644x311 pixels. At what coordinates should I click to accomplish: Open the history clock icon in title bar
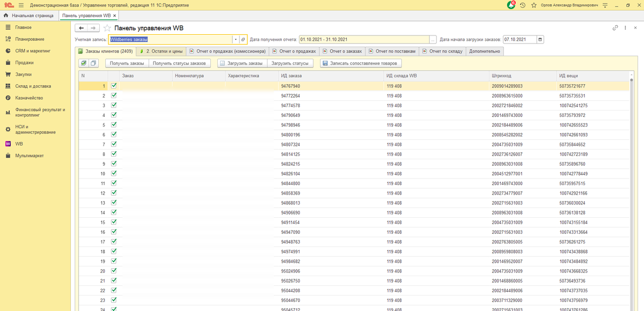pyautogui.click(x=523, y=5)
